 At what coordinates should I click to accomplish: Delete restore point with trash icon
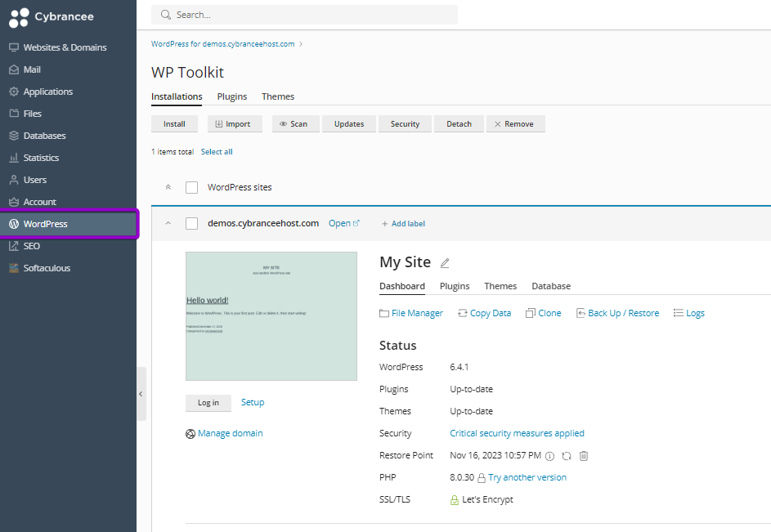pos(583,456)
